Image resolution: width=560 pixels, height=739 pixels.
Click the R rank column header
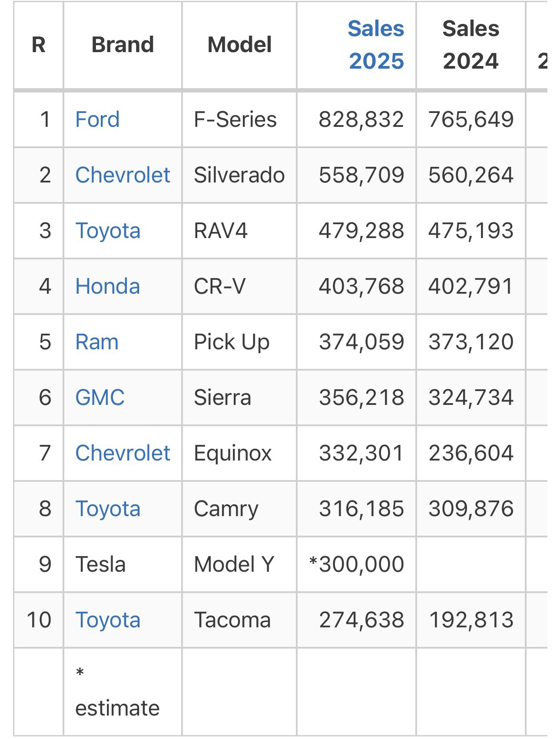pyautogui.click(x=39, y=45)
